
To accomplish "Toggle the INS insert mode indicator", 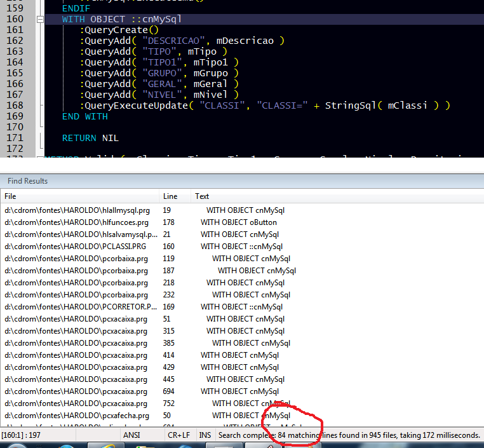I will click(205, 435).
